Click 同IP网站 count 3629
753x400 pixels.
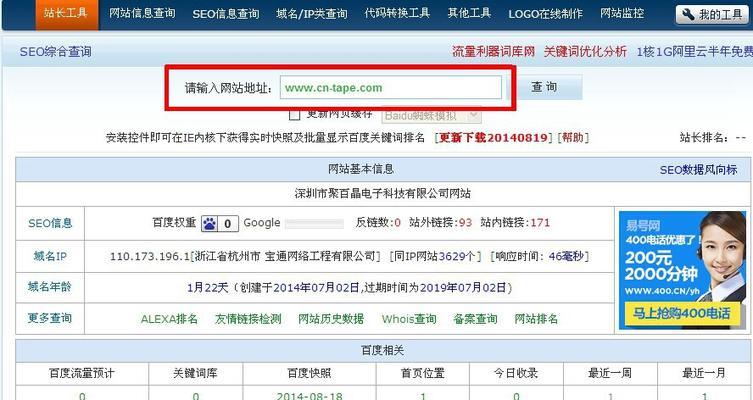(451, 256)
